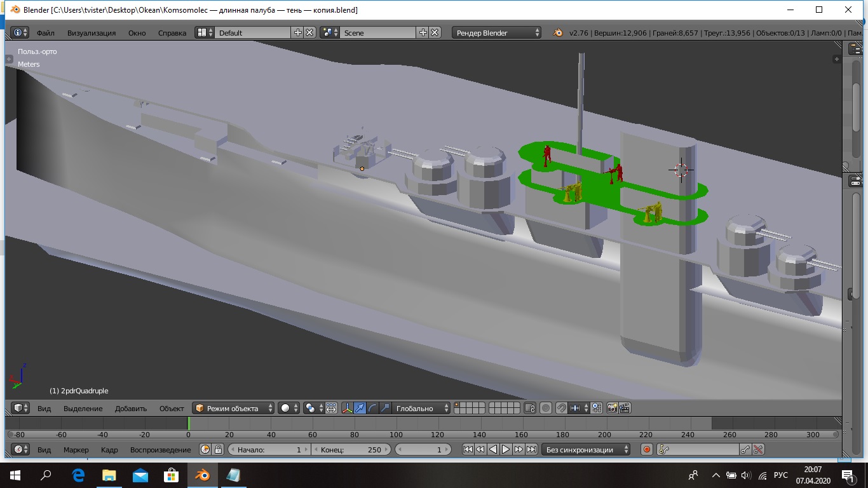Select the rotate manipulator arc icon

[373, 408]
